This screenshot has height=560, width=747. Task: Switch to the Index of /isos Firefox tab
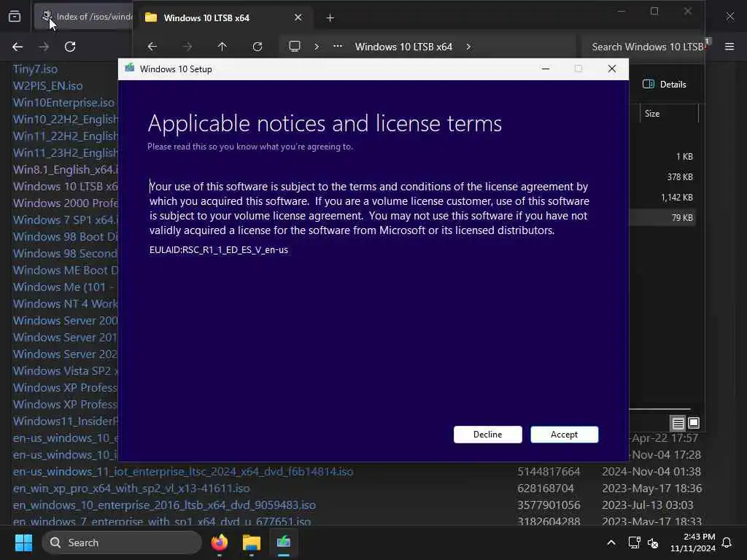point(85,17)
